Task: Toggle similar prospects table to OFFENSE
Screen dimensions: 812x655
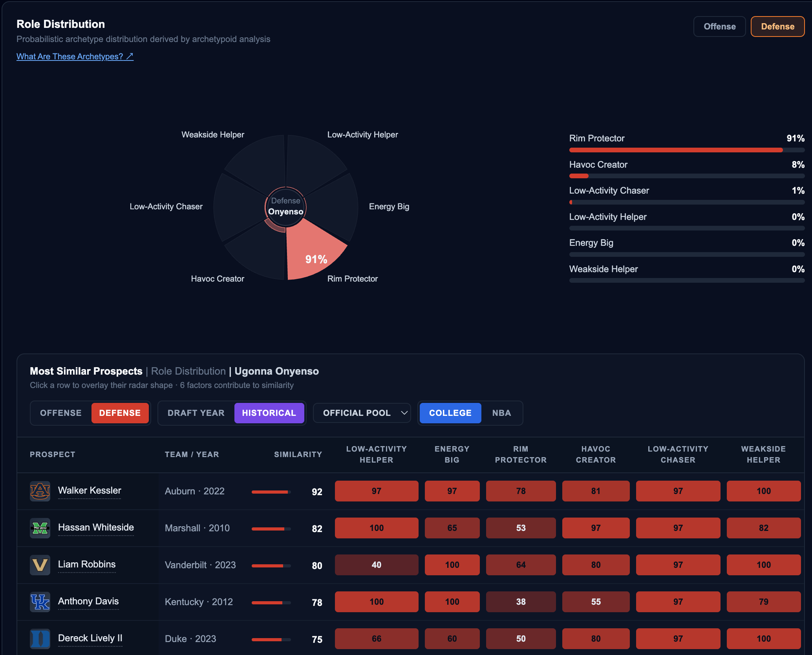Action: tap(61, 413)
